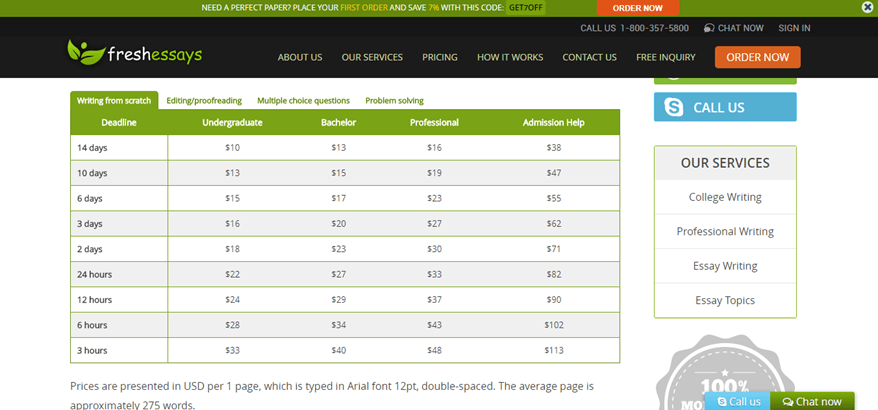Click the Bachelor column header

pyautogui.click(x=339, y=122)
